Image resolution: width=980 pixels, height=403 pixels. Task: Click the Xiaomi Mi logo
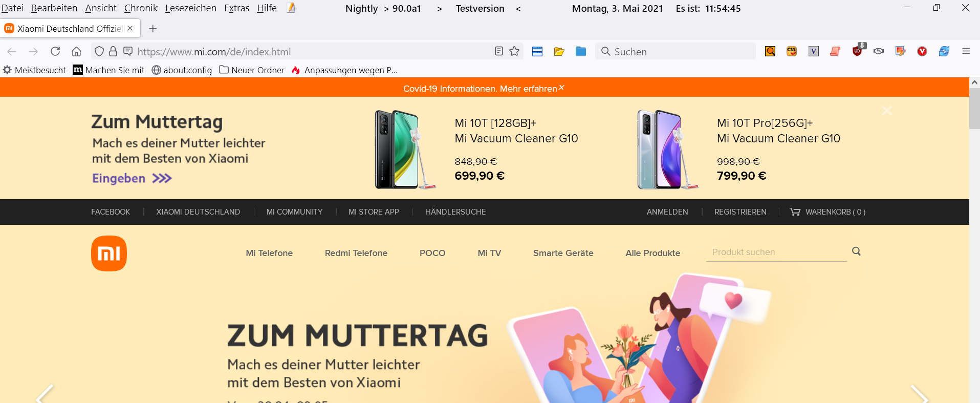coord(109,253)
